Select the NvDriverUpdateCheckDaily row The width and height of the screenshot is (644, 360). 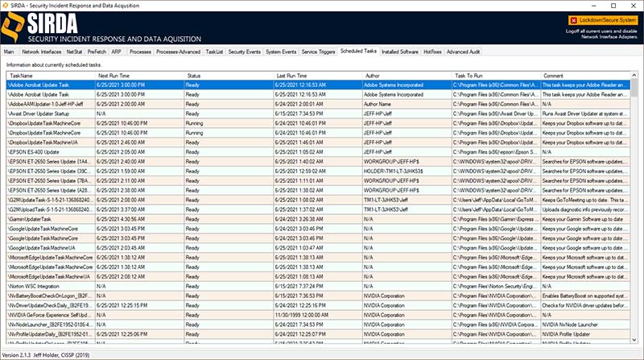[x=318, y=305]
